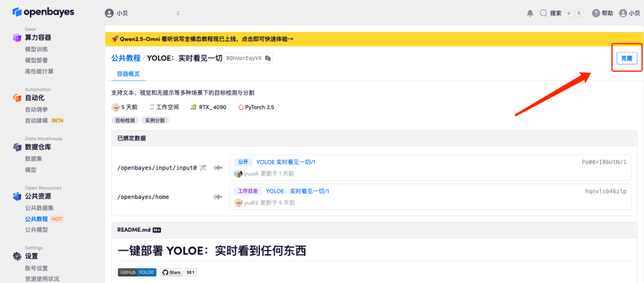This screenshot has height=283, width=644.
Task: Click the /openbayes/input/input0 path
Action: coord(157,168)
